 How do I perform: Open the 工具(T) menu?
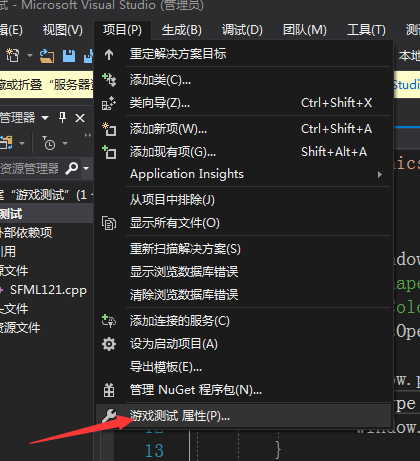[x=366, y=30]
